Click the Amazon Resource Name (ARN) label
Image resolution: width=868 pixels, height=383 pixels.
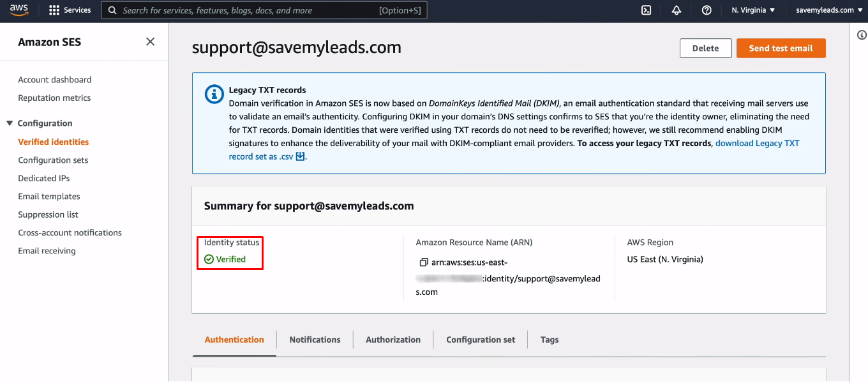(x=474, y=243)
